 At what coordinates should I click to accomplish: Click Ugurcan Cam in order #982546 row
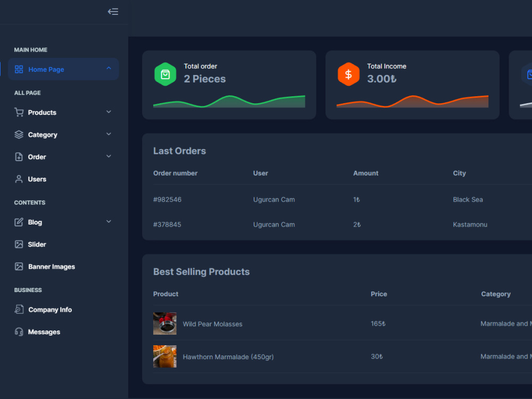point(274,199)
